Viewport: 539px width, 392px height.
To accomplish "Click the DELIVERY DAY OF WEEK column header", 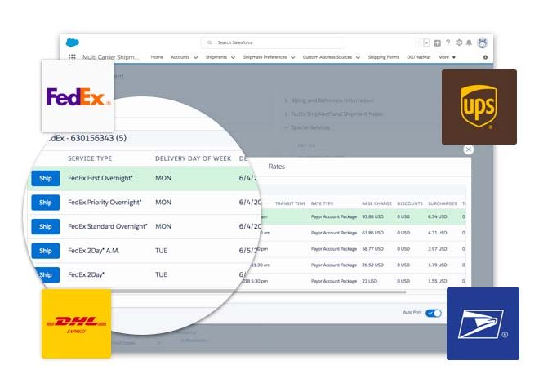I will [x=193, y=158].
